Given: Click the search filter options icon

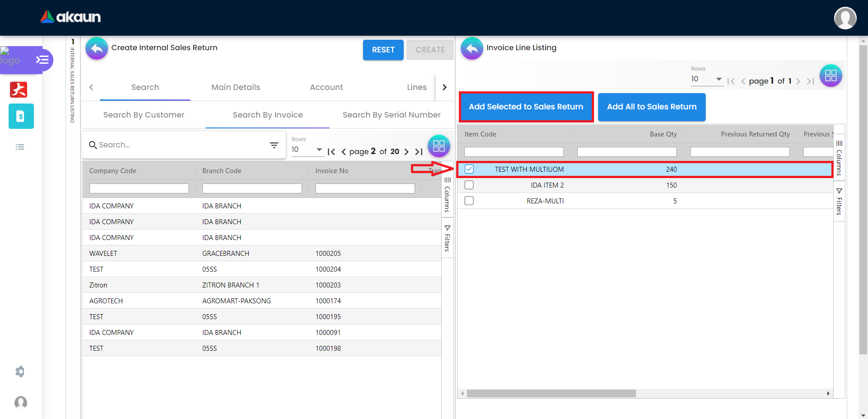Looking at the screenshot, I should coord(274,145).
